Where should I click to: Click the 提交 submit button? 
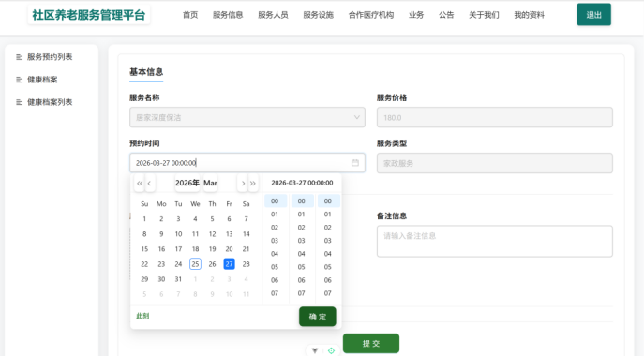(x=371, y=343)
